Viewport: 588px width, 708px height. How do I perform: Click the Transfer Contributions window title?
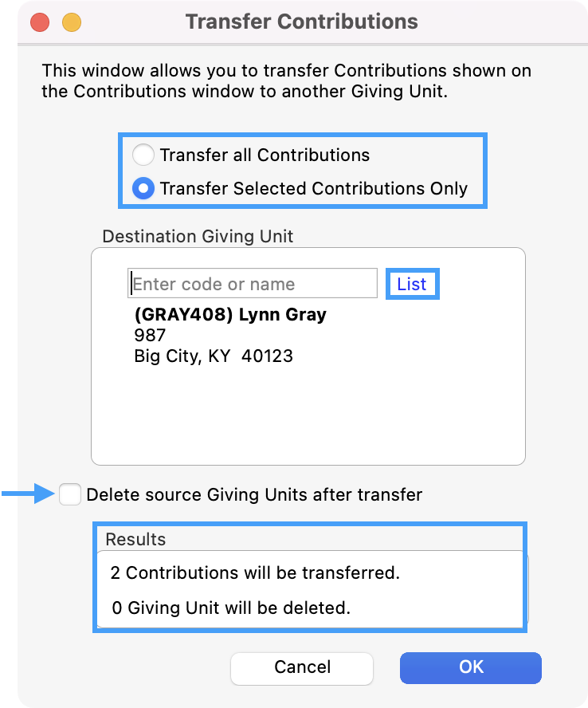pos(301,22)
